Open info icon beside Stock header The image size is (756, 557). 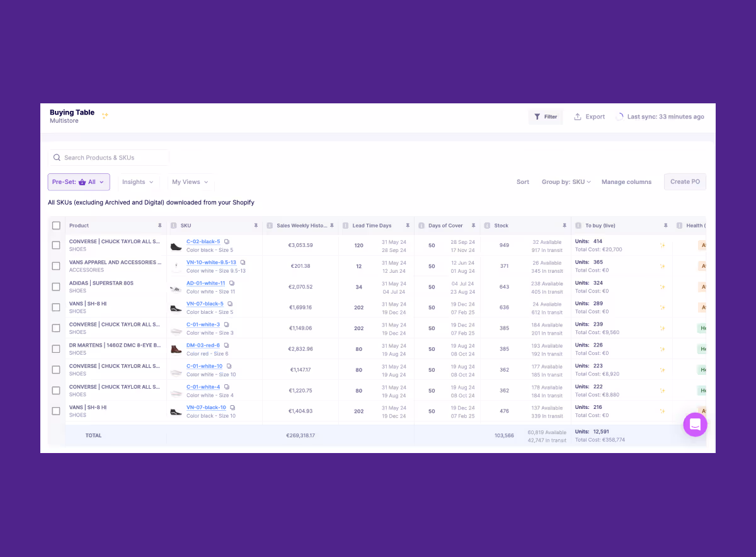(x=487, y=226)
